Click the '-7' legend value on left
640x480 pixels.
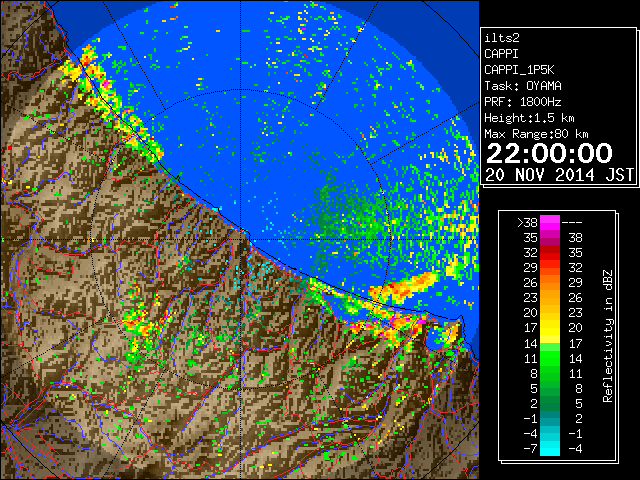coord(530,448)
